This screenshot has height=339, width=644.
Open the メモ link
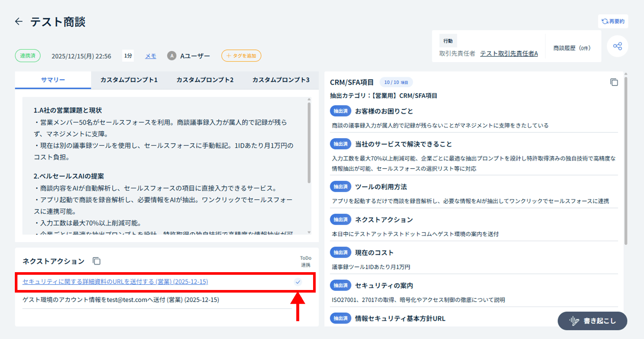[x=150, y=56]
